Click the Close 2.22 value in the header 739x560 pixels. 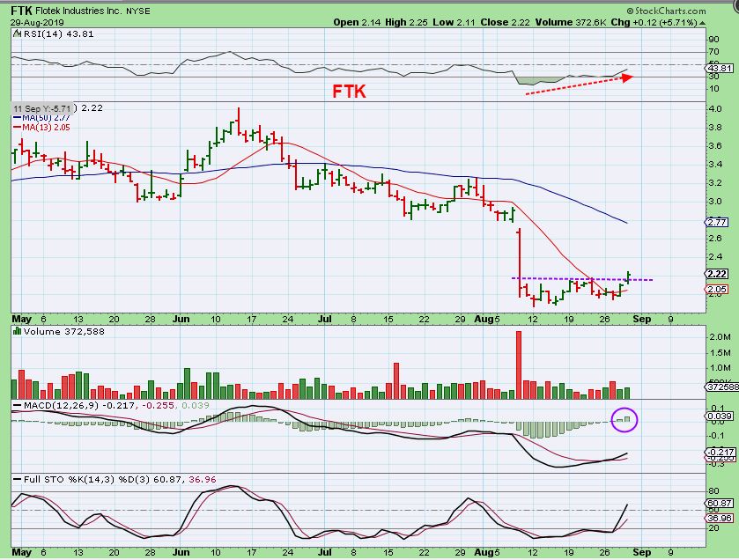tap(506, 22)
